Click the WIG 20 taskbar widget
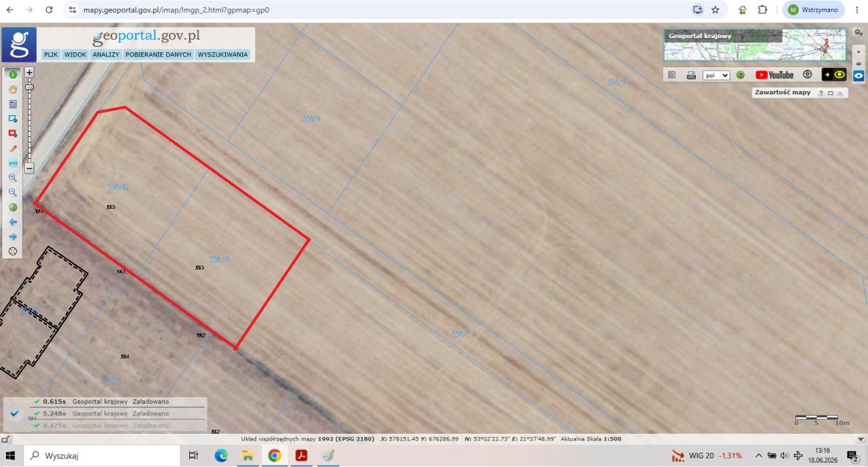 (707, 455)
